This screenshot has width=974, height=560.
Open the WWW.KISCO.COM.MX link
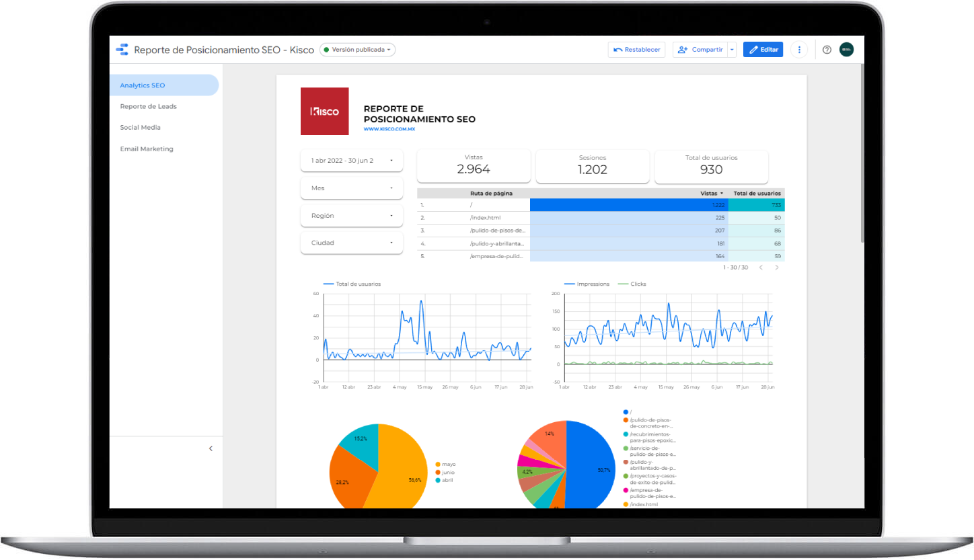tap(389, 128)
